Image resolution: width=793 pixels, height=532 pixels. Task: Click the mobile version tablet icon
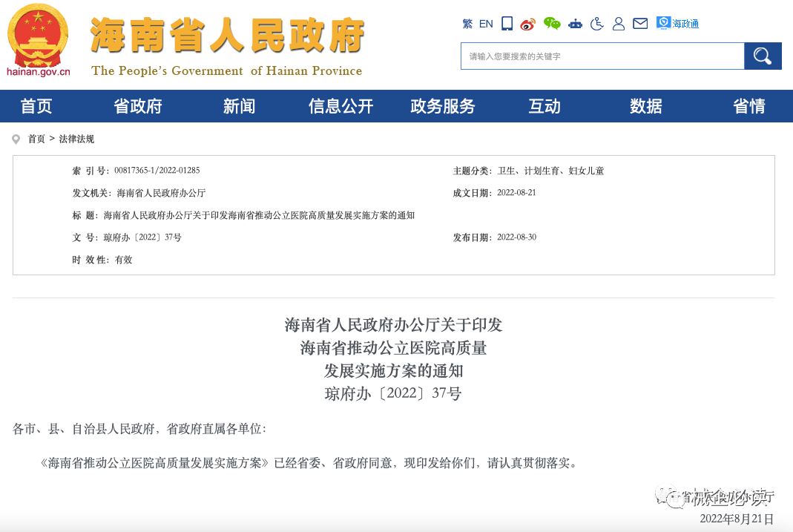coord(507,24)
